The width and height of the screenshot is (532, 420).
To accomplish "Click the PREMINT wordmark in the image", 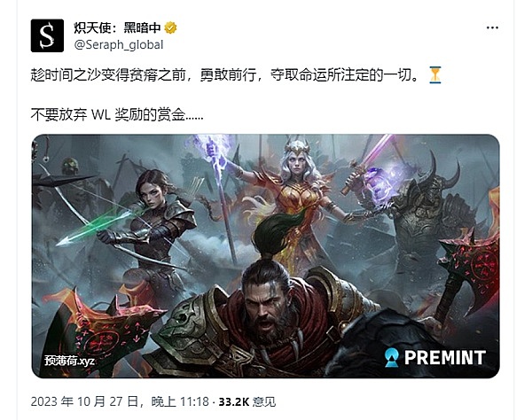I will click(445, 358).
